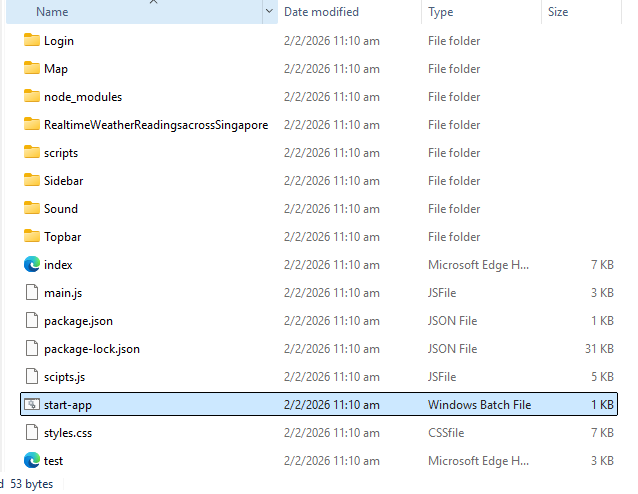Screen dimensions: 638x494
Task: Click the start-app batch file icon
Action: [x=32, y=404]
